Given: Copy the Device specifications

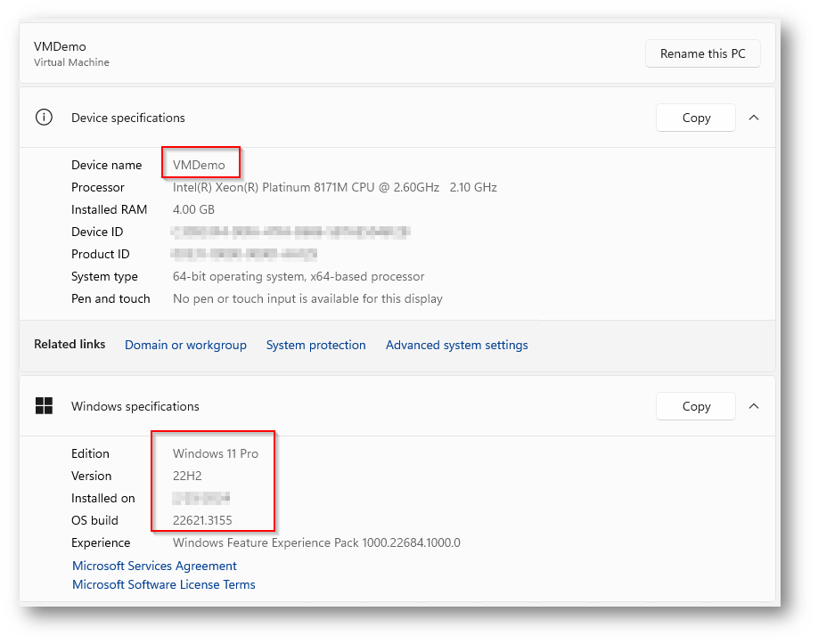Looking at the screenshot, I should coord(696,118).
